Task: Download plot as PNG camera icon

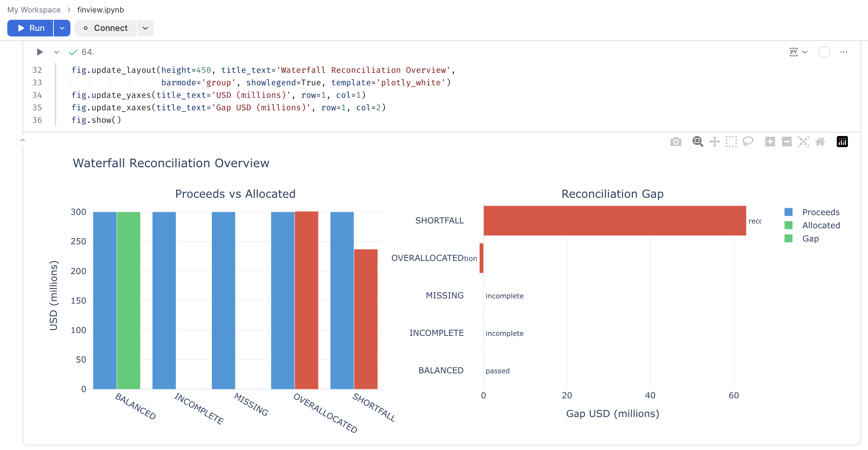Action: click(x=676, y=142)
